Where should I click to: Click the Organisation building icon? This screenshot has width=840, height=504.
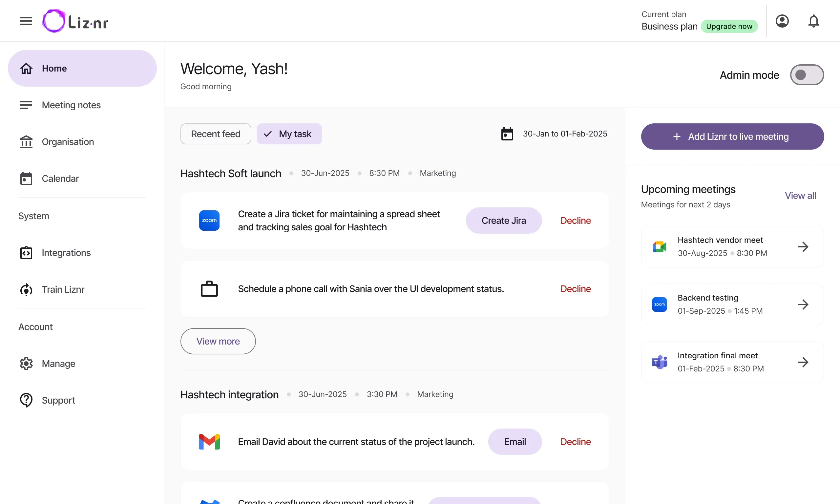[26, 142]
